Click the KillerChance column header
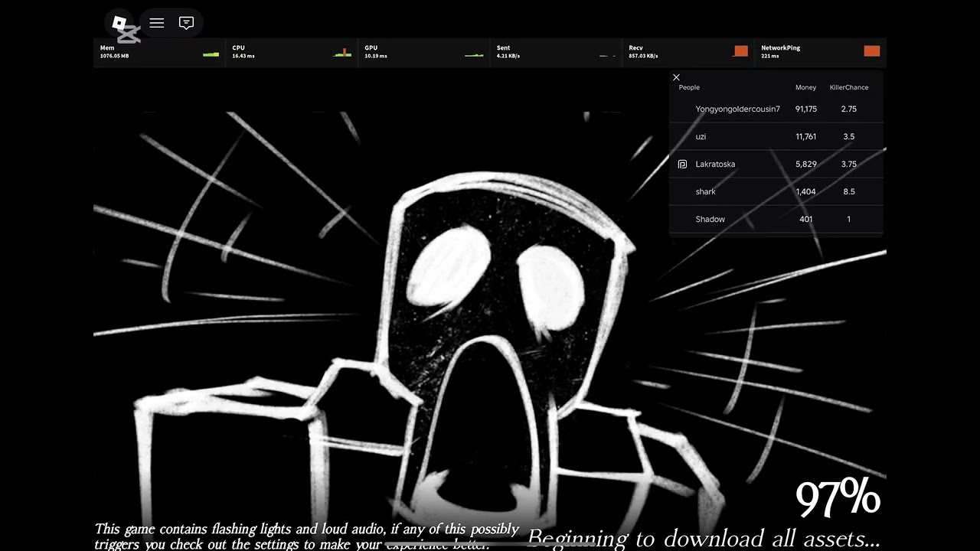Screen dimensions: 980x551 coord(849,87)
